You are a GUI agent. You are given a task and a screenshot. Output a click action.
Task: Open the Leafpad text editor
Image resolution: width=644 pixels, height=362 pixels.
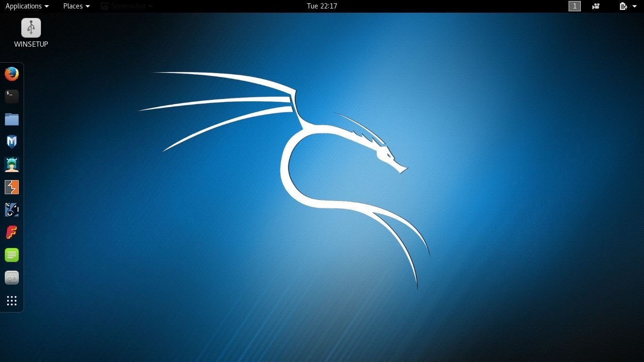[x=11, y=255]
